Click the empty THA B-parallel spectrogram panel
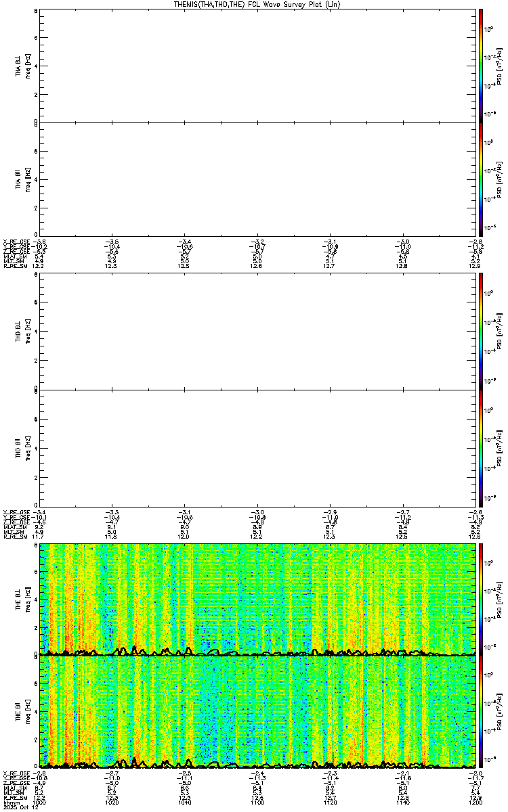The height and width of the screenshot is (812, 508). tap(256, 179)
